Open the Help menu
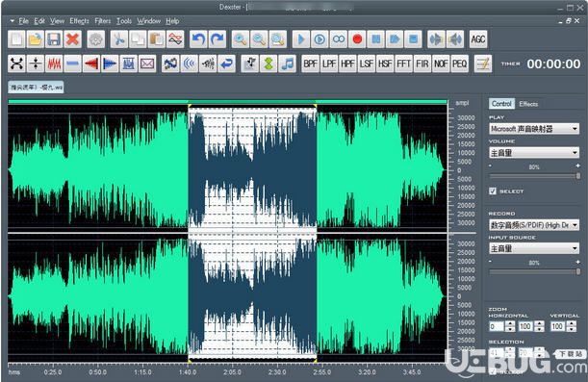Image resolution: width=588 pixels, height=382 pixels. pyautogui.click(x=172, y=21)
